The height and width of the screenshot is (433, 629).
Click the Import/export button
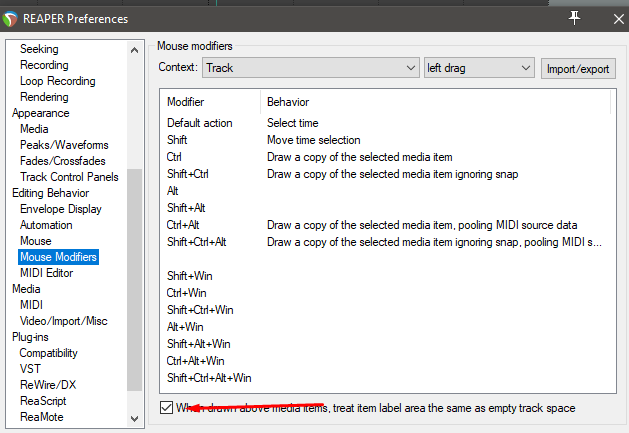[578, 69]
